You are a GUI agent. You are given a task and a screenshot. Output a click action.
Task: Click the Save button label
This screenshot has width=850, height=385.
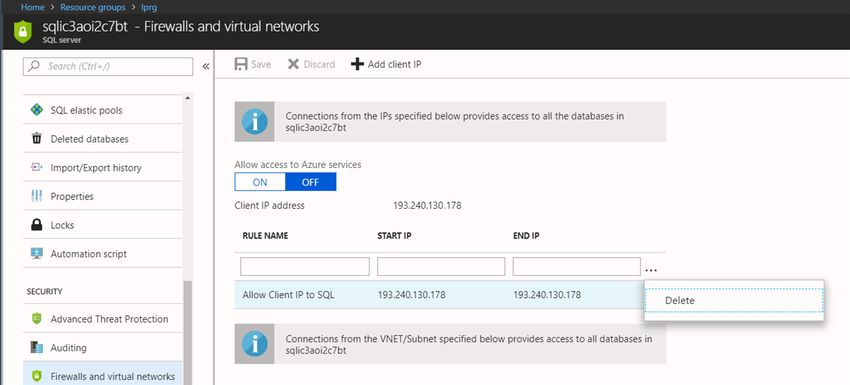261,64
